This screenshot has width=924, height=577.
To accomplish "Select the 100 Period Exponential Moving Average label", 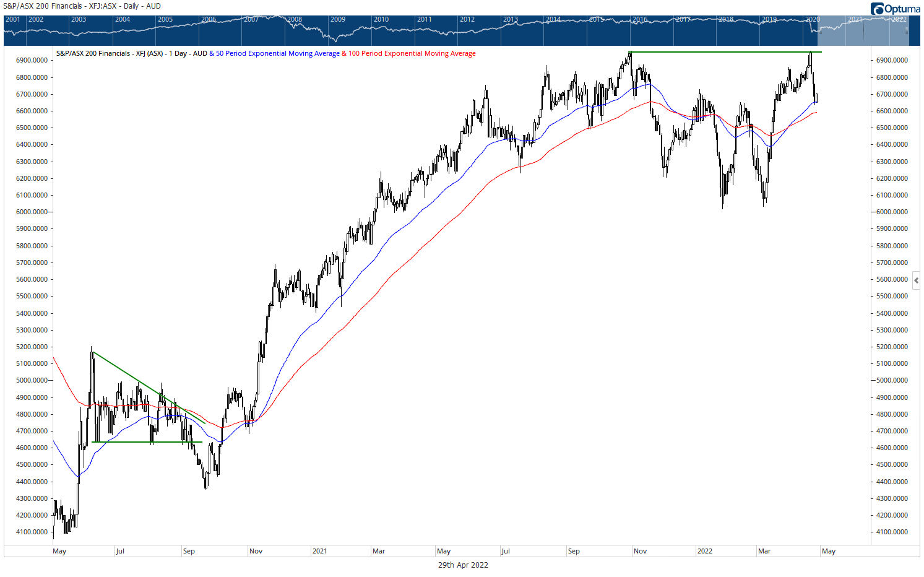I will 412,53.
